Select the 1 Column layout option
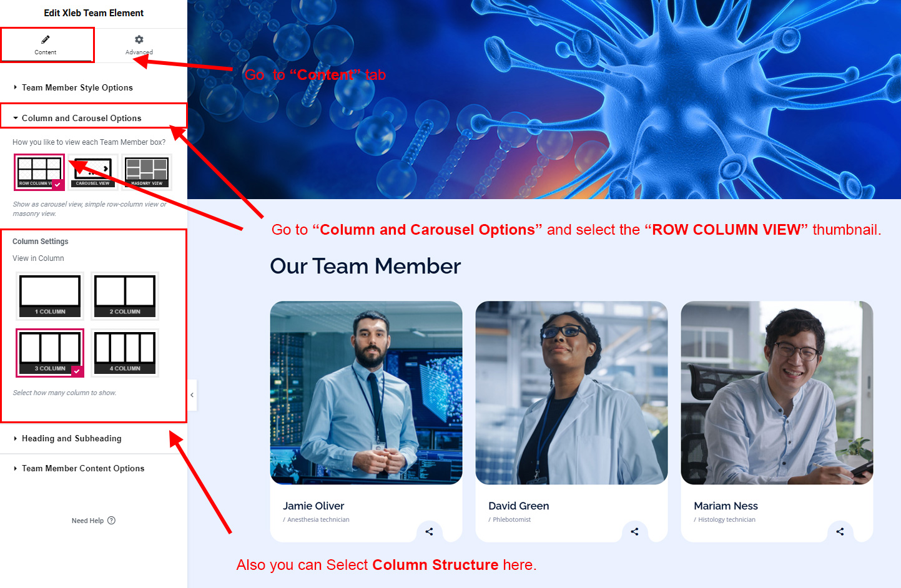The image size is (901, 588). pyautogui.click(x=50, y=296)
